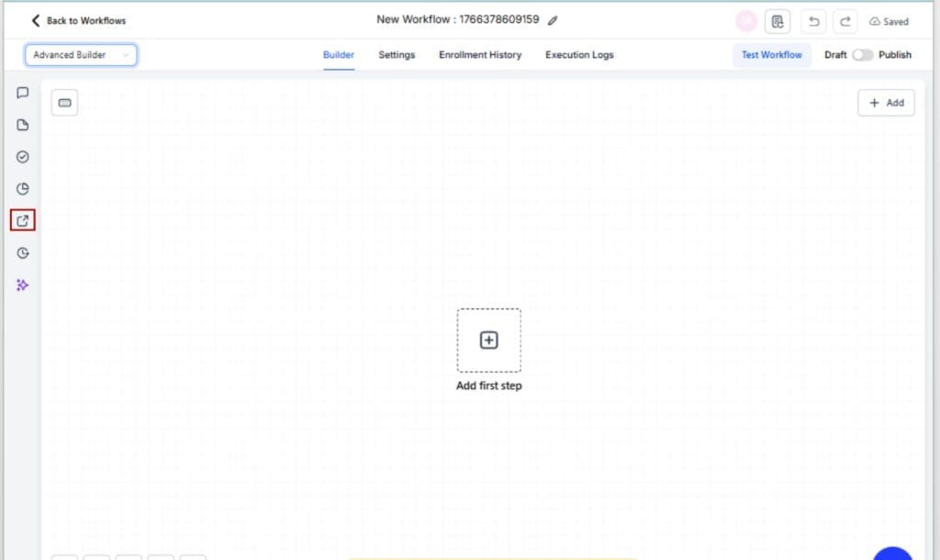Open the Enrollment History tab

pyautogui.click(x=480, y=55)
